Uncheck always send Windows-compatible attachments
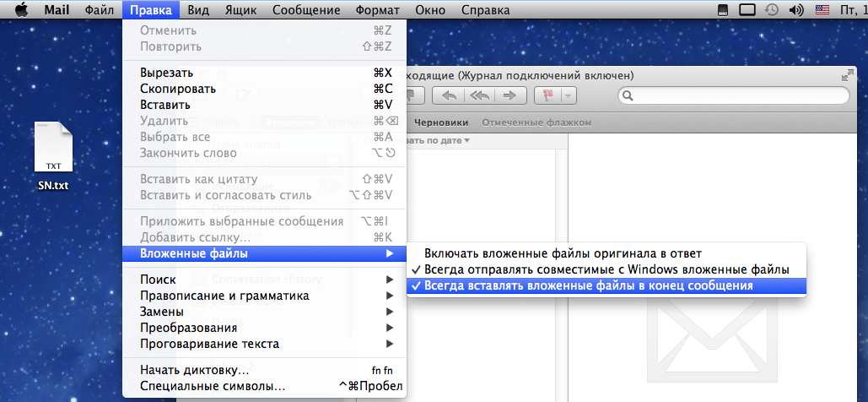This screenshot has width=868, height=402. [x=607, y=269]
